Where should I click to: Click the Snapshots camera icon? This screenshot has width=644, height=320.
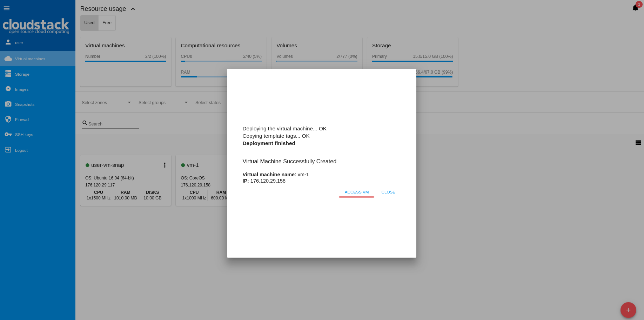[8, 104]
